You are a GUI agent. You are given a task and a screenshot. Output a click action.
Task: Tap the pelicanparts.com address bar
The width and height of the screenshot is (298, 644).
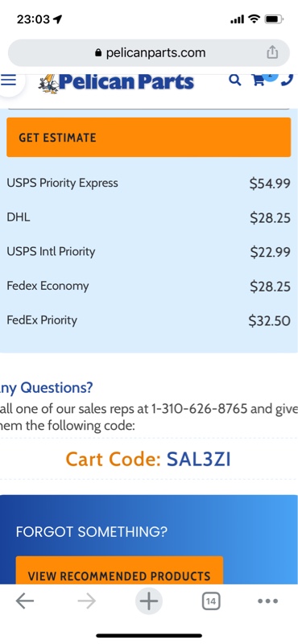[149, 52]
